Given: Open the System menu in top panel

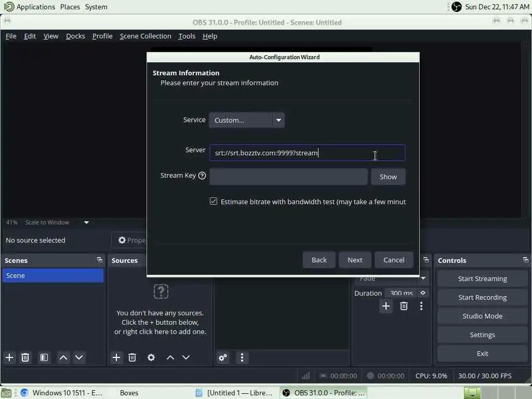Looking at the screenshot, I should click(96, 7).
